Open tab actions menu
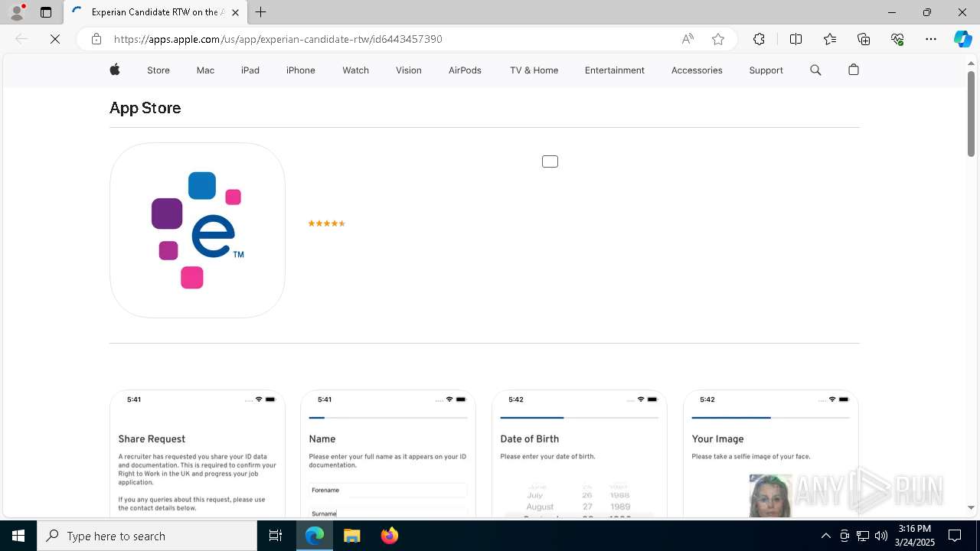Viewport: 980px width, 551px height. [x=46, y=12]
